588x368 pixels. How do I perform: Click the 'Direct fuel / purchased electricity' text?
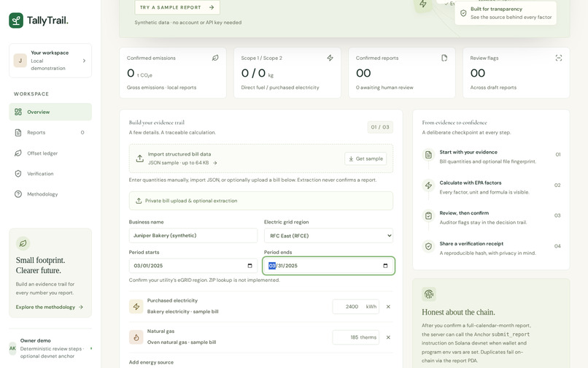click(x=280, y=88)
